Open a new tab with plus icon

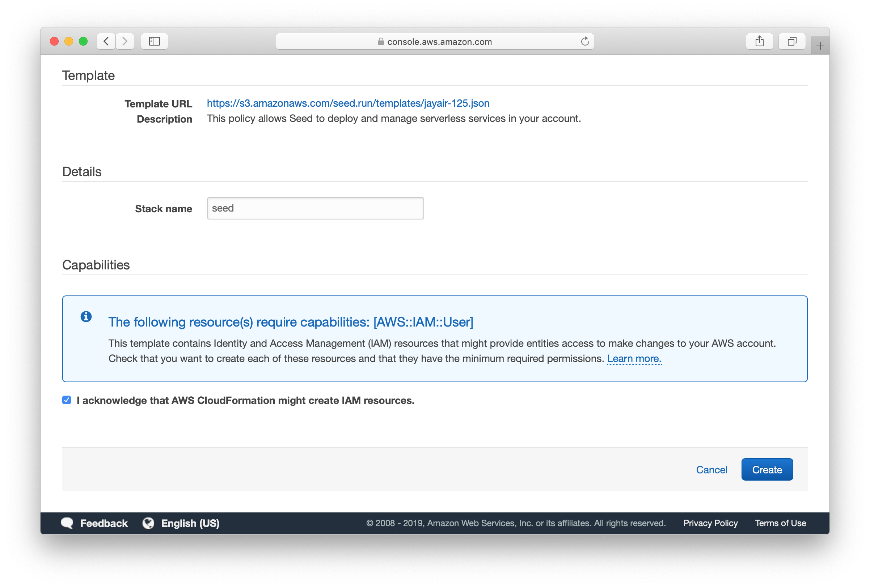(820, 46)
